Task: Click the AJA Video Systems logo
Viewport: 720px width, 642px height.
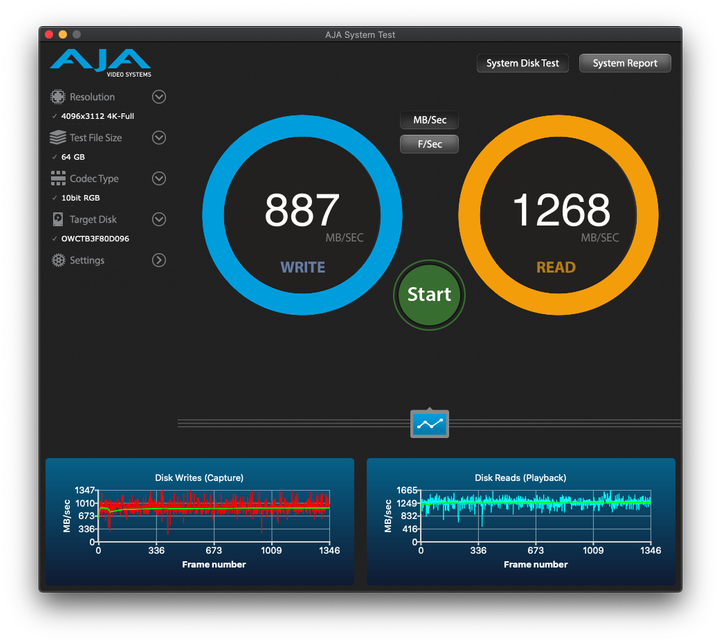Action: click(x=100, y=62)
